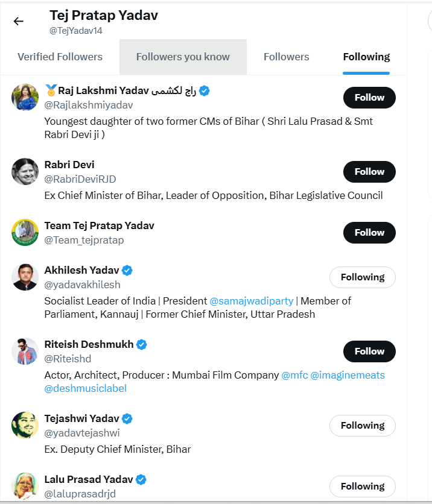Open Team Tej Pratap Yadav avatar

coord(25,232)
